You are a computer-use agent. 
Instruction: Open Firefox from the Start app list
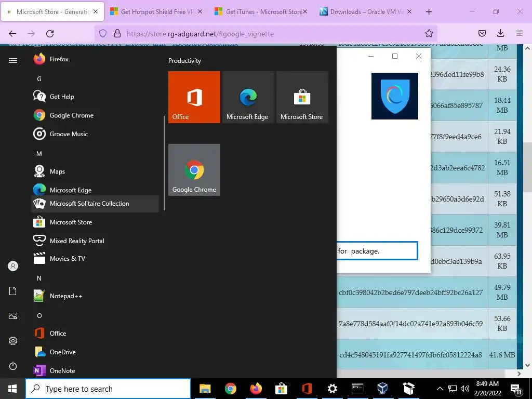tap(95, 59)
